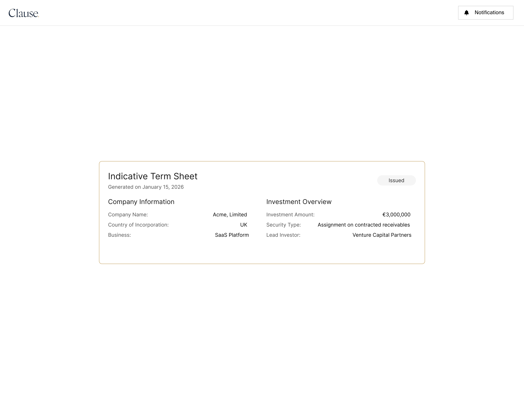This screenshot has height=420, width=524.
Task: Click the Lead Investor label
Action: coord(283,235)
